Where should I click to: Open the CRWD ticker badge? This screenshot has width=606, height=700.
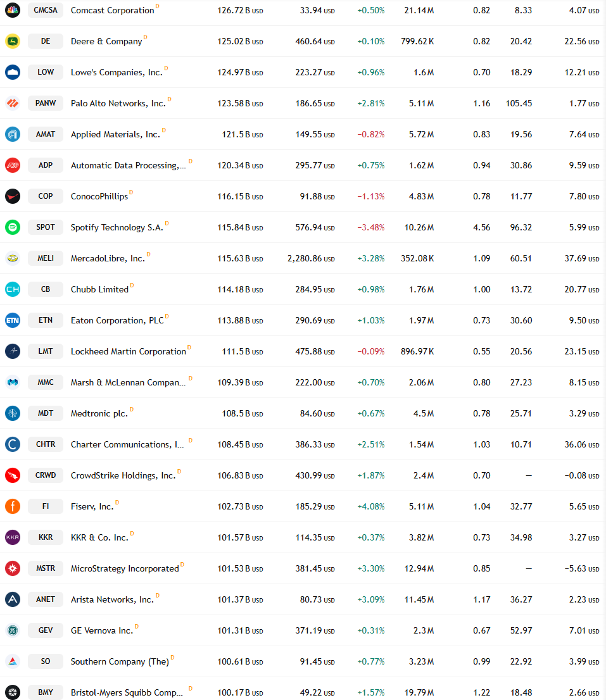click(46, 475)
